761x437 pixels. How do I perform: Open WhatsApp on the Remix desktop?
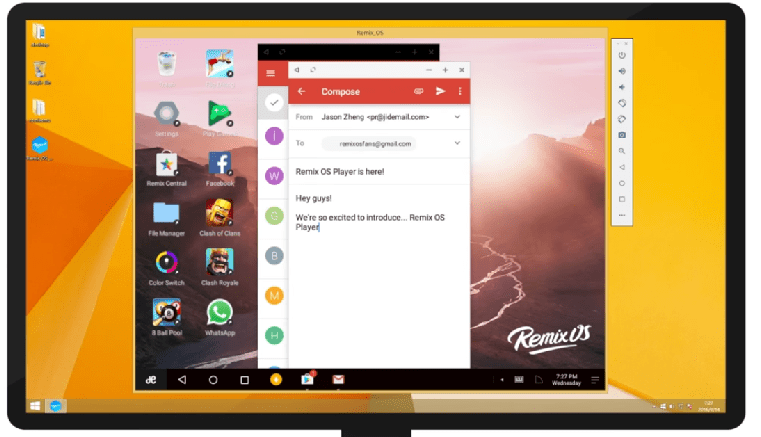[220, 318]
